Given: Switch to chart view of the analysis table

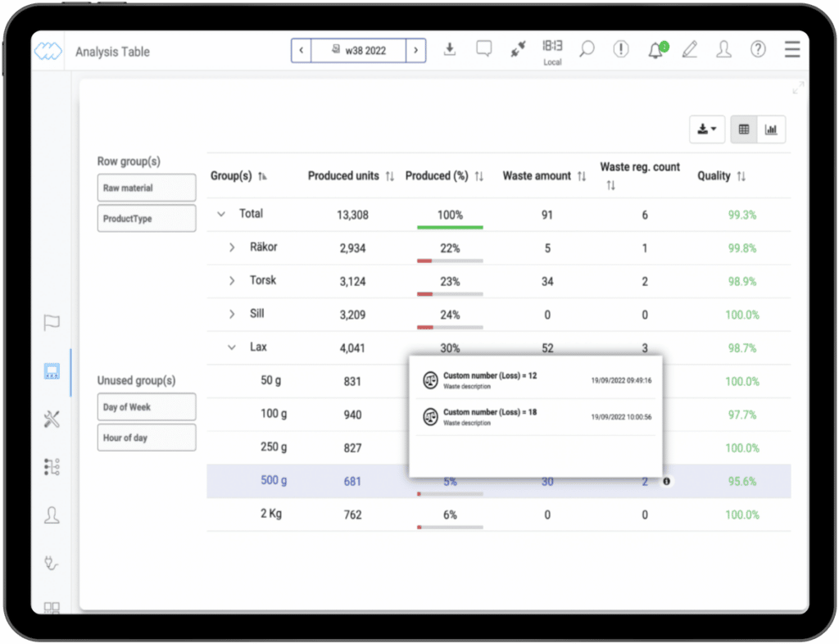Looking at the screenshot, I should point(771,129).
